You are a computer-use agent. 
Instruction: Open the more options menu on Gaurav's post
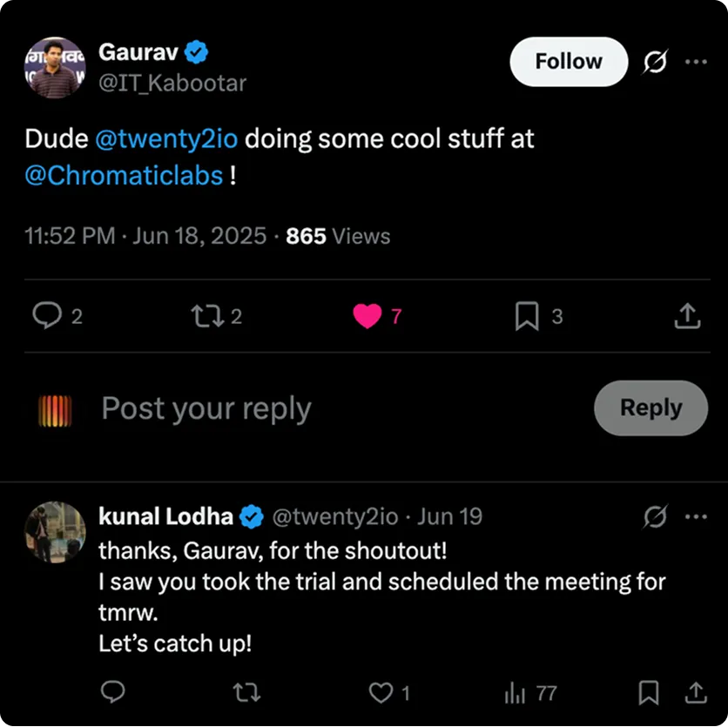(696, 61)
